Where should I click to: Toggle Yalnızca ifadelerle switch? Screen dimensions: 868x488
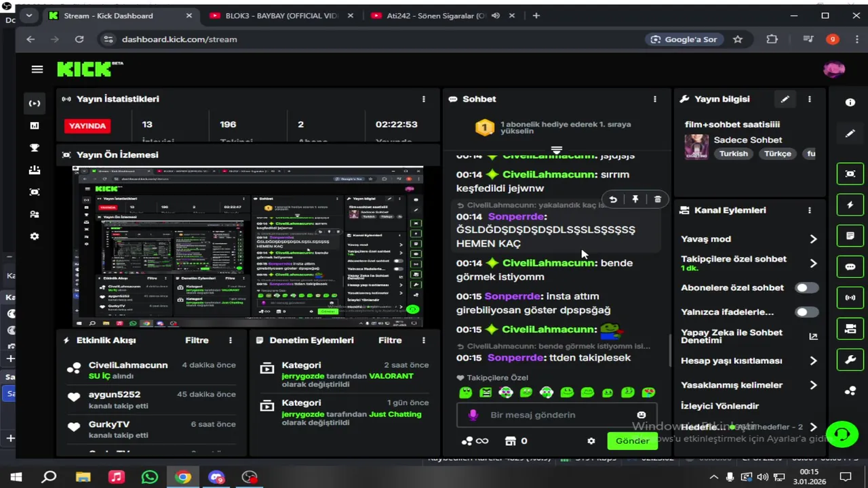point(806,312)
